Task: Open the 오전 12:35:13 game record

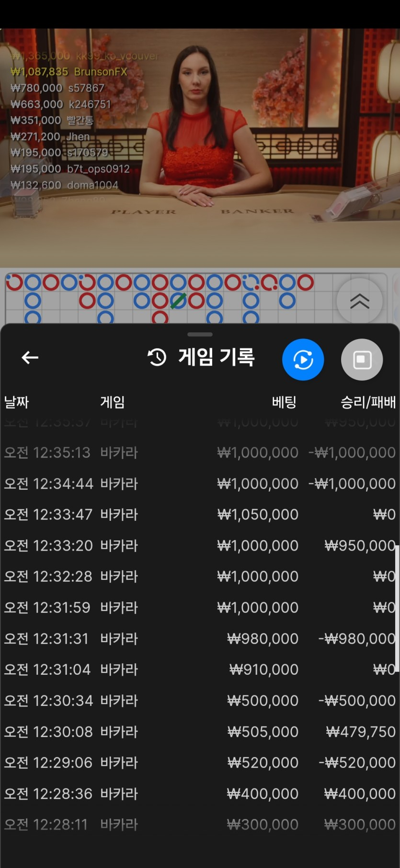Action: pos(200,452)
